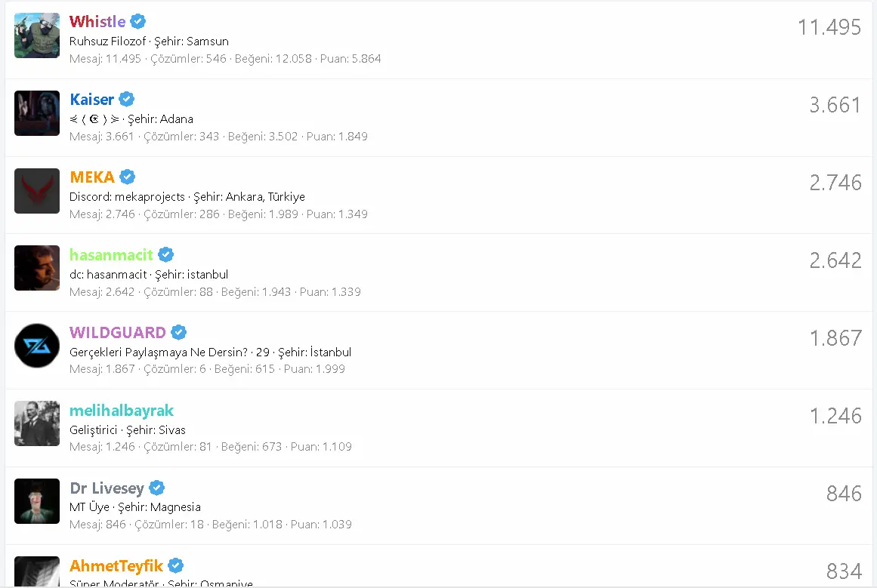Click Dr Livesey's verified badge icon
Screen dimensions: 877x588
[x=156, y=488]
